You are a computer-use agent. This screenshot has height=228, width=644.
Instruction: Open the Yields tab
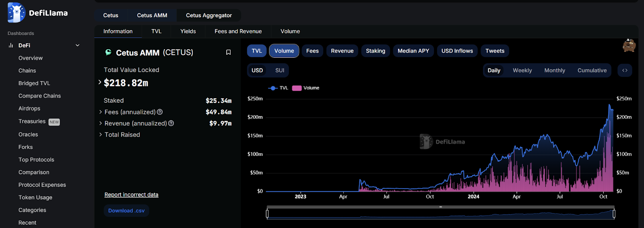(188, 31)
